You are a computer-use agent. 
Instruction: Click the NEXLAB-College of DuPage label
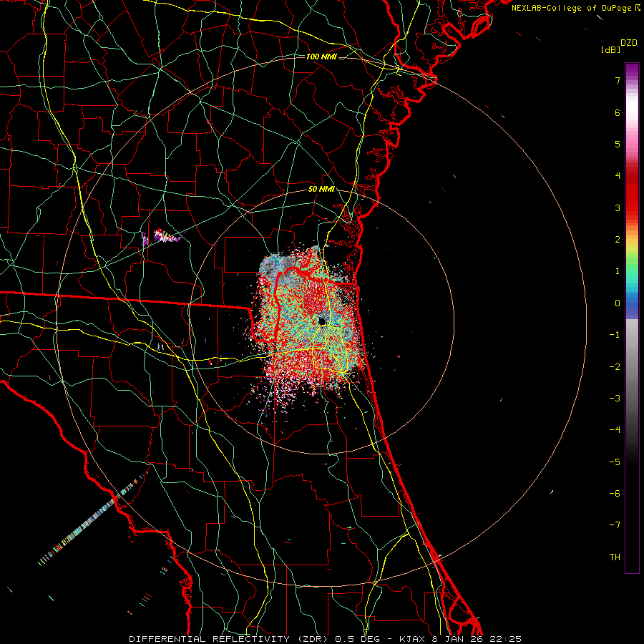(x=571, y=8)
